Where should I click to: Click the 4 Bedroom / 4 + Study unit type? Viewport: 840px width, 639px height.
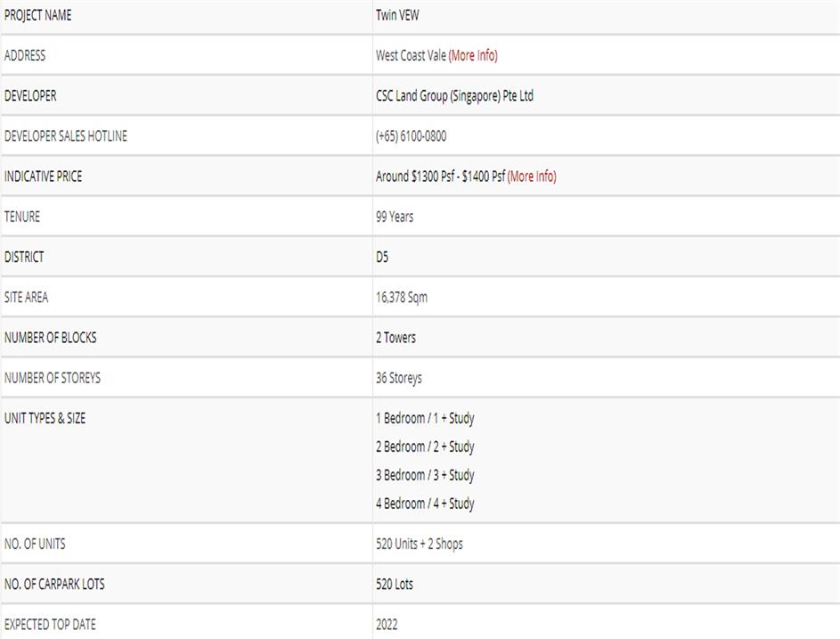(x=425, y=504)
